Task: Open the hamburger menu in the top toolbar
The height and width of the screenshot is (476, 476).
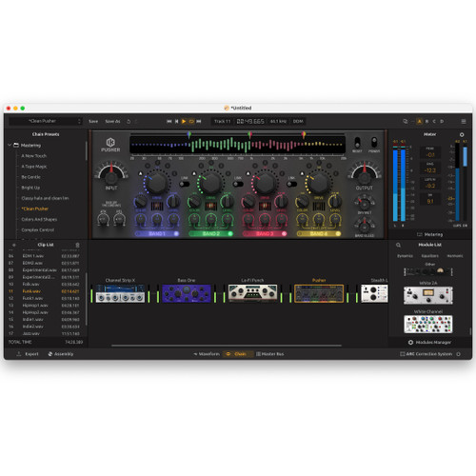Action: tap(464, 121)
